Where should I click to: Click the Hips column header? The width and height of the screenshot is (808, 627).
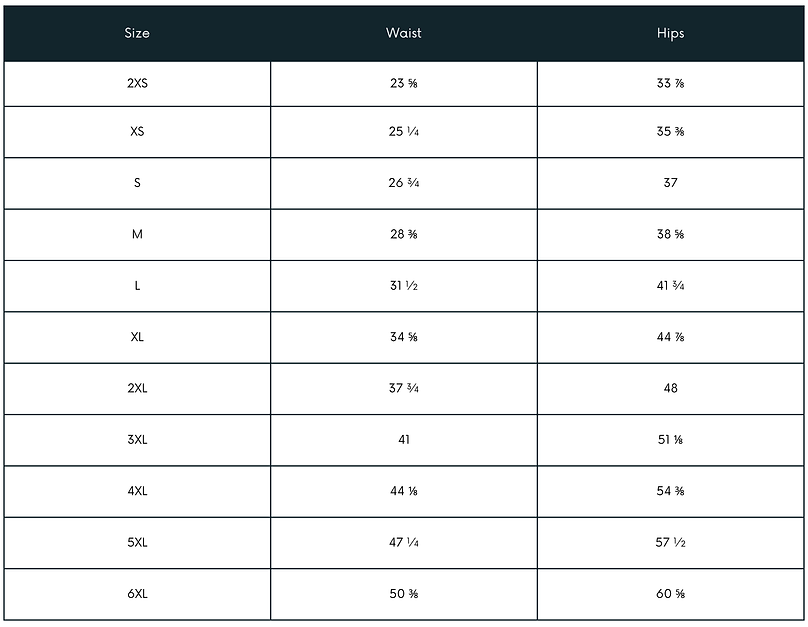point(670,33)
